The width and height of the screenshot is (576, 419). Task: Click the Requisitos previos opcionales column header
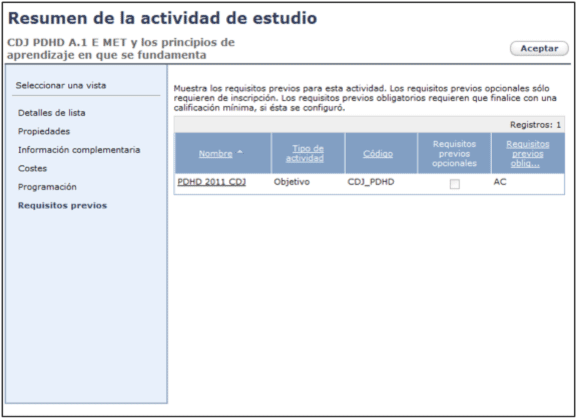pos(454,154)
